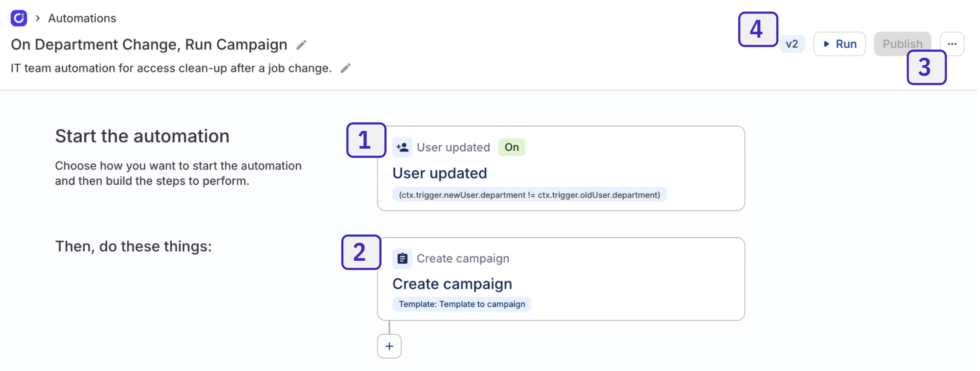Image resolution: width=980 pixels, height=371 pixels.
Task: Go to Automations breadcrumb link
Action: tap(82, 18)
